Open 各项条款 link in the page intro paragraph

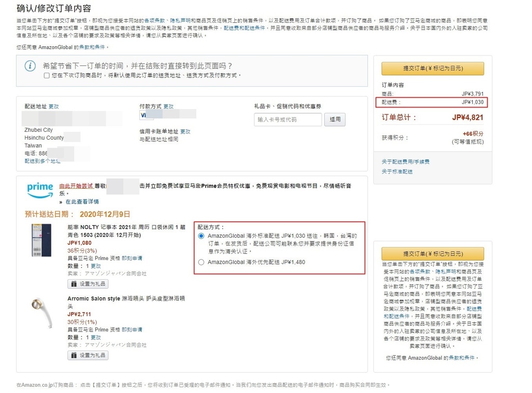click(x=154, y=21)
